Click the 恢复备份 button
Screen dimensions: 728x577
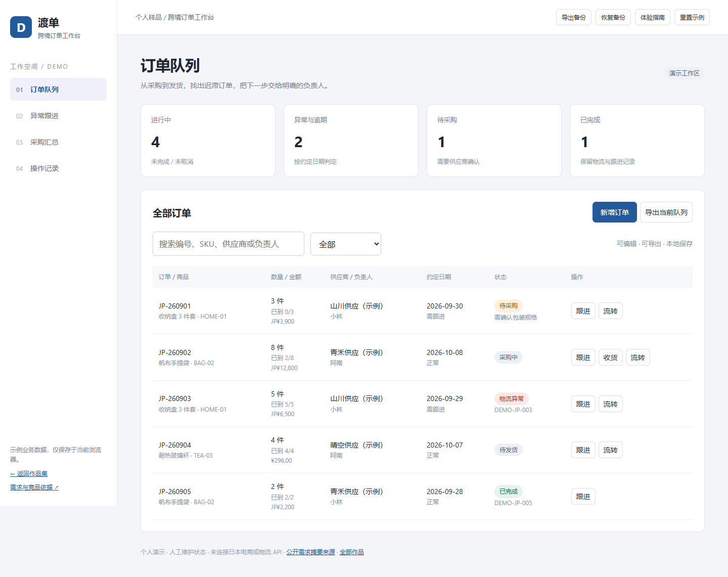pyautogui.click(x=613, y=17)
